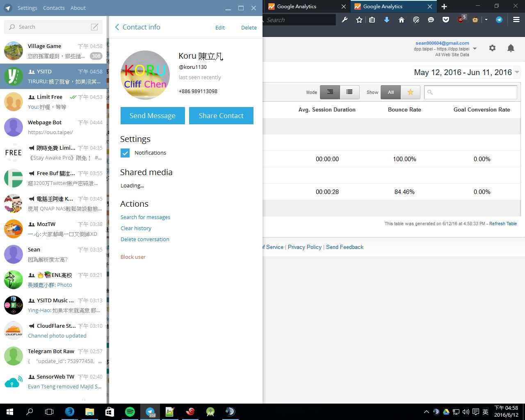Show hidden system tray icons chevron
Viewport: 525px width, 420px height.
[x=426, y=412]
